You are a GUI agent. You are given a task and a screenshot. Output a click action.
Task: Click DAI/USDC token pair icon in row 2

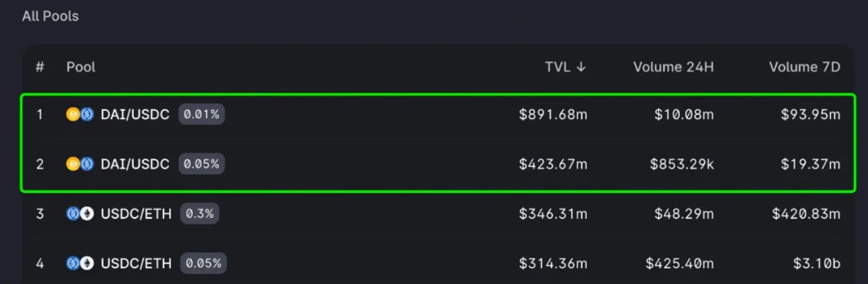[x=80, y=164]
